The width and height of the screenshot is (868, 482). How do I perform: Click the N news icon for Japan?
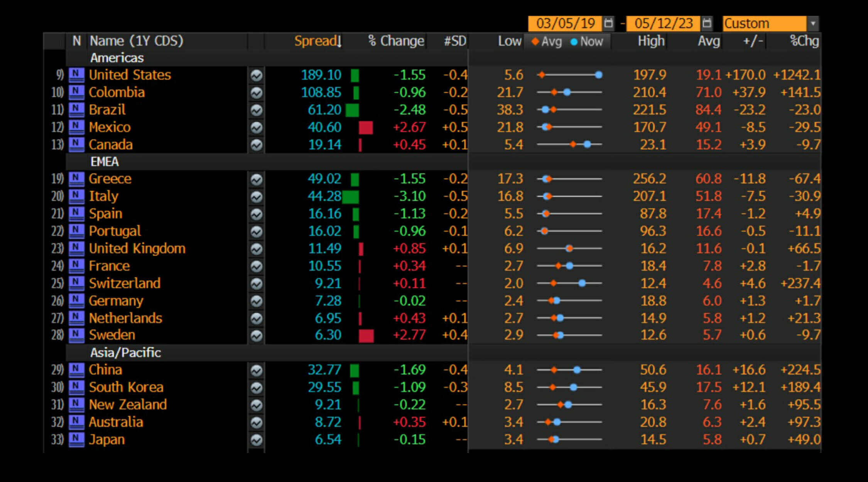pos(76,440)
